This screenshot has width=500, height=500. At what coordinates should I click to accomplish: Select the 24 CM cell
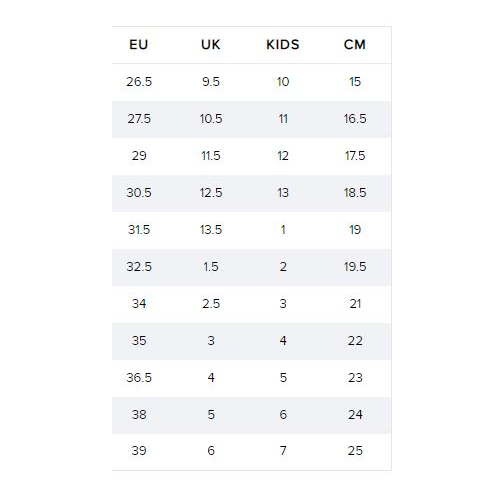tap(355, 415)
